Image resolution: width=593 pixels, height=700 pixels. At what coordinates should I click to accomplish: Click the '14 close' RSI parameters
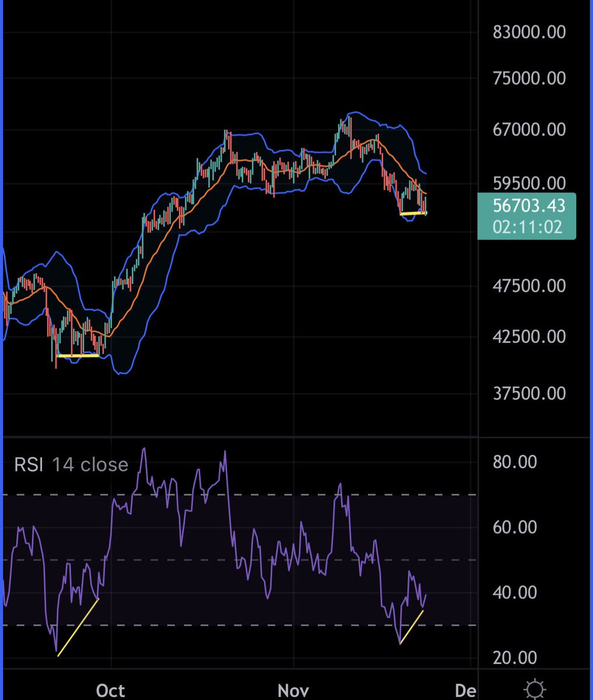coord(90,464)
